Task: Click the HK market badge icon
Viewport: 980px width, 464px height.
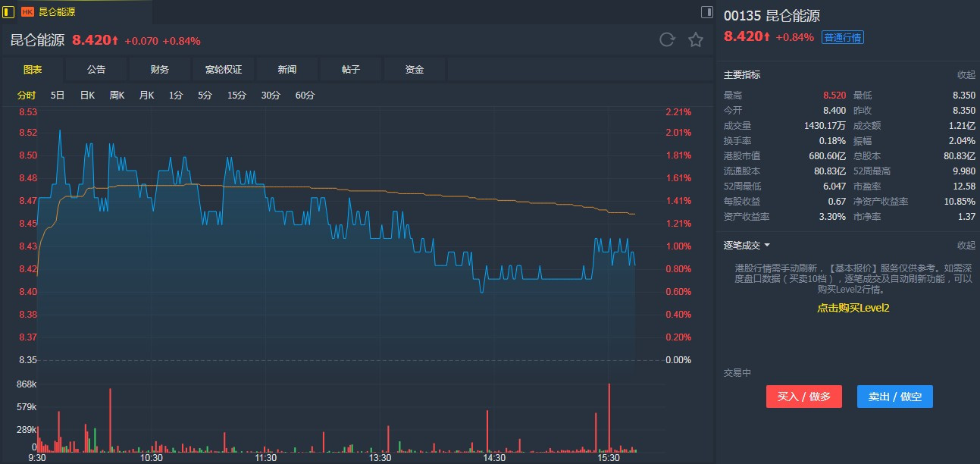Action: (x=27, y=12)
